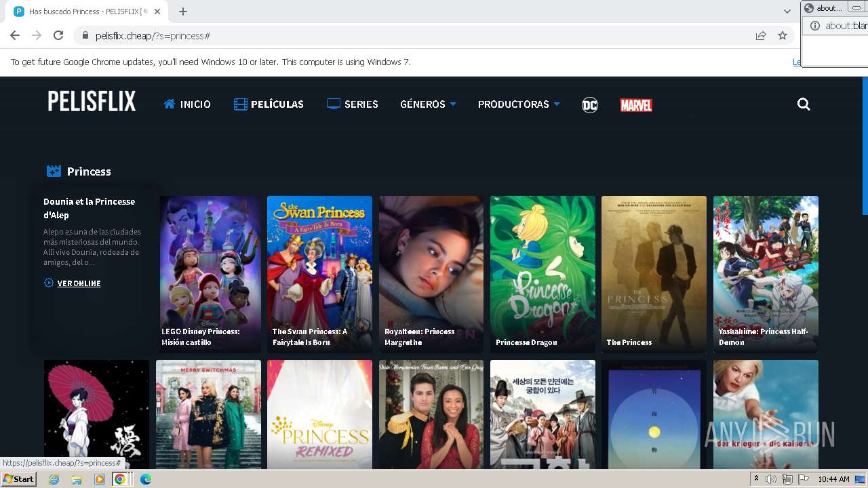Open The Swan Princess poster

point(319,274)
